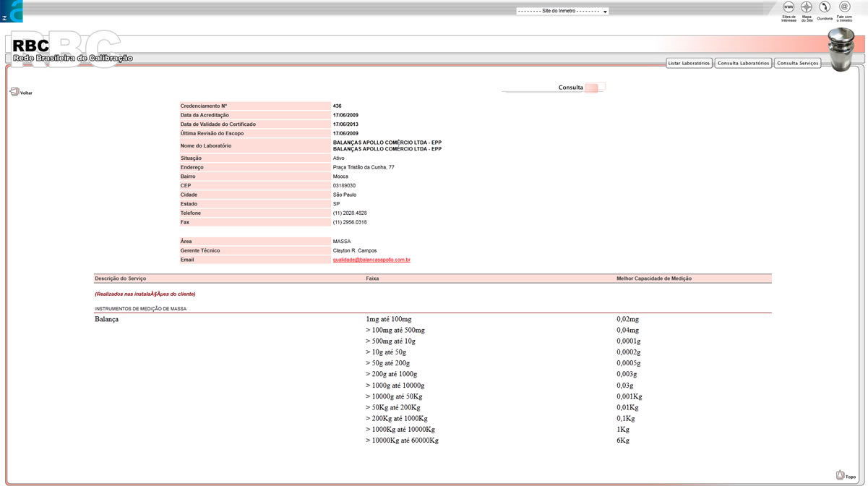Viewport: 868px width, 489px height.
Task: Click the metal calibration weight image
Action: 841,49
